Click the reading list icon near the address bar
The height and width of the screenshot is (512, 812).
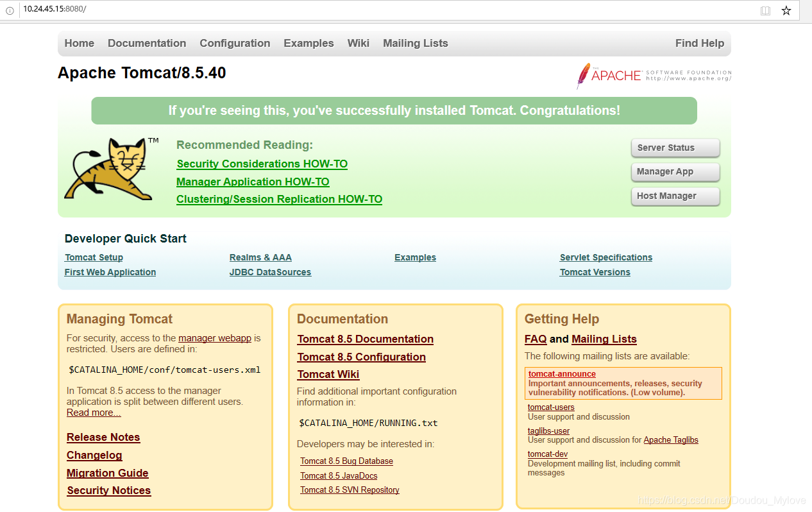[765, 10]
